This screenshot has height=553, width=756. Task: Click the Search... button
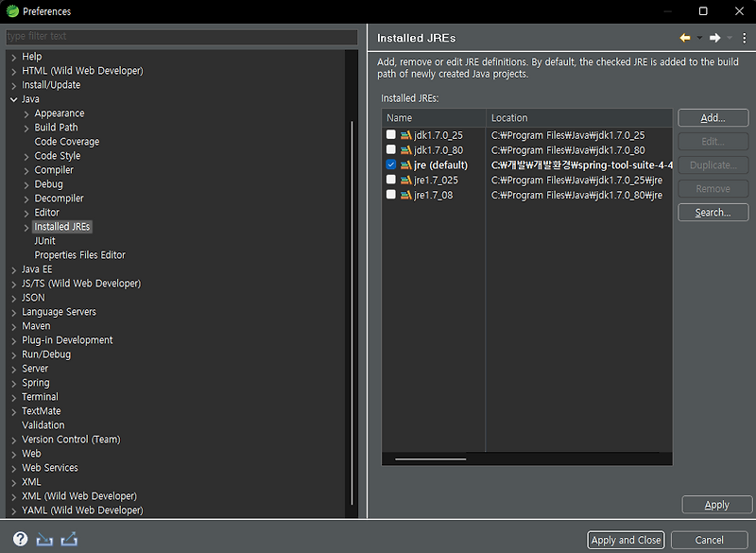(712, 212)
